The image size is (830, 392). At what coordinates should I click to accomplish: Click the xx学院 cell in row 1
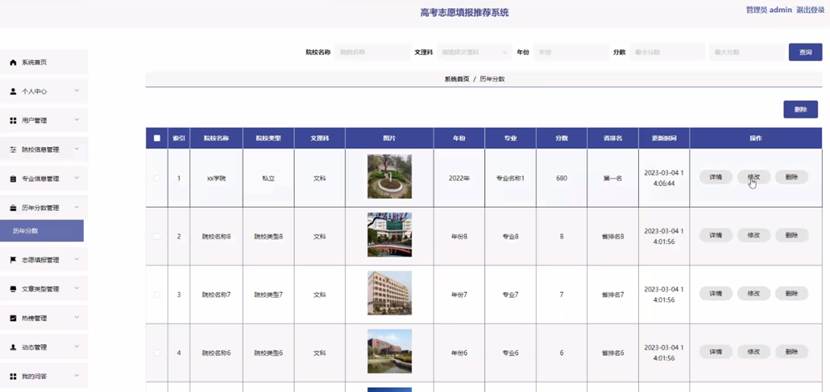(216, 178)
